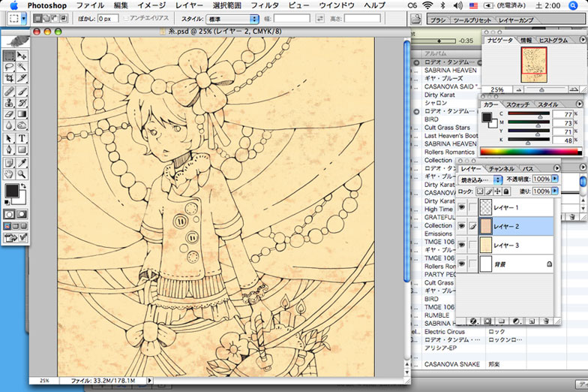Select the Lasso tool
588x392 pixels.
click(x=9, y=67)
